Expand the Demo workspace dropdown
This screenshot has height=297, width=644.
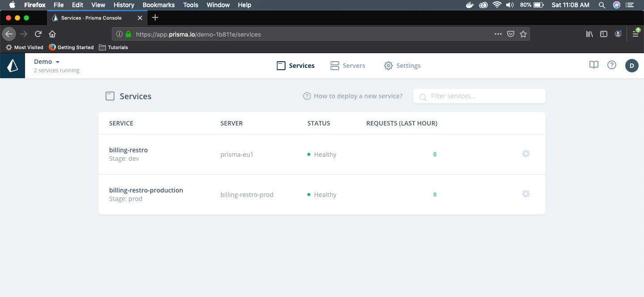pyautogui.click(x=47, y=62)
